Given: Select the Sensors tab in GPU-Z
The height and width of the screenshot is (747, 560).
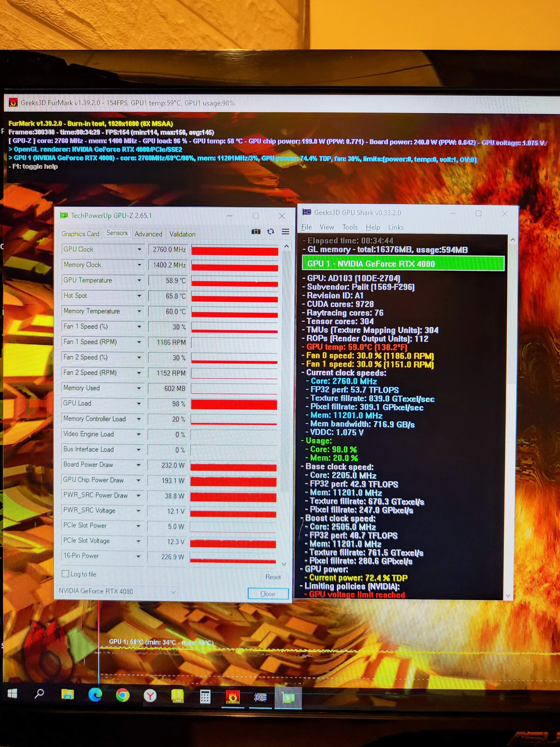Looking at the screenshot, I should (117, 233).
